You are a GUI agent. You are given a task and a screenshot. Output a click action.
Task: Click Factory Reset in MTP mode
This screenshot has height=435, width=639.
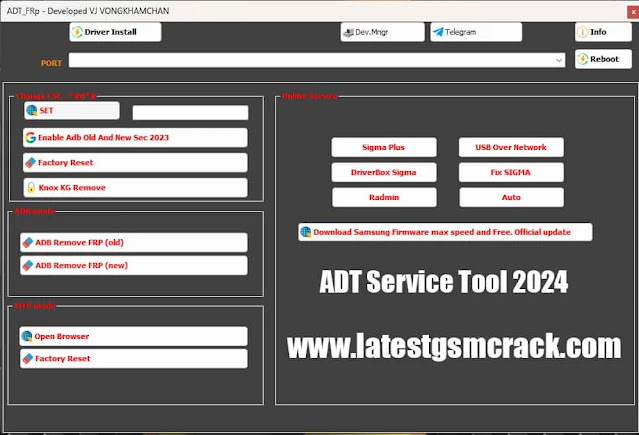(134, 359)
